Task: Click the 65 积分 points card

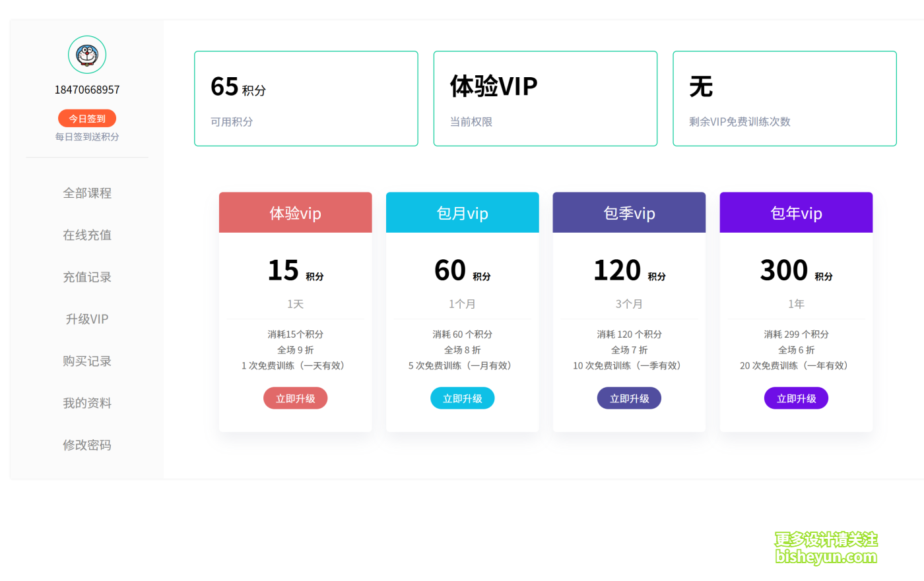Action: pyautogui.click(x=306, y=98)
